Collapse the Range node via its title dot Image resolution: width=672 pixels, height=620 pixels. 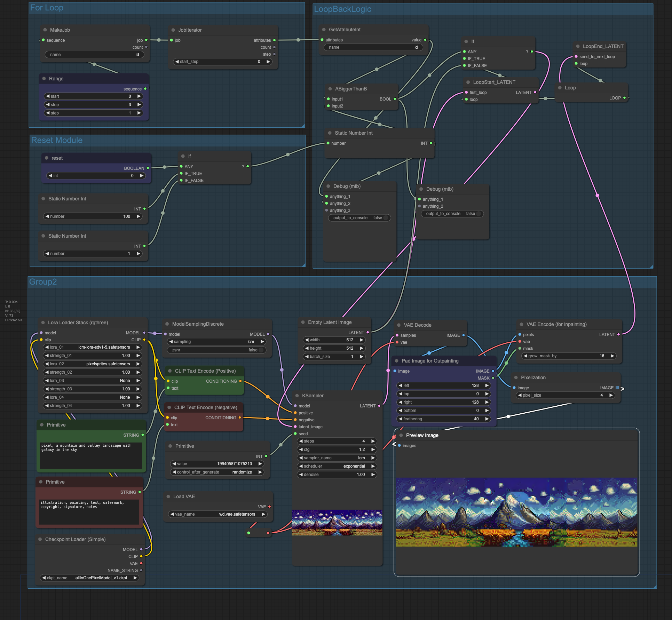point(44,79)
